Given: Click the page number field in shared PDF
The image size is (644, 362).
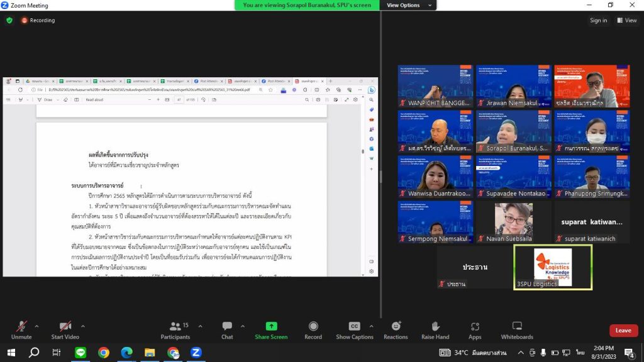Looking at the screenshot, I should coord(179,100).
